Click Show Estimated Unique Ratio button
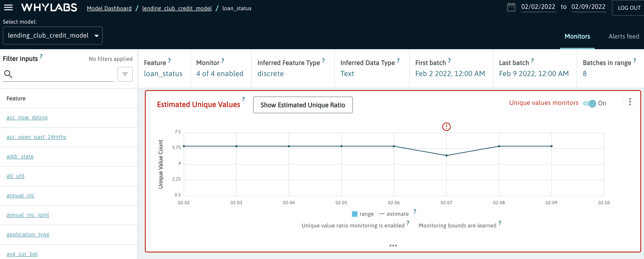 click(302, 105)
